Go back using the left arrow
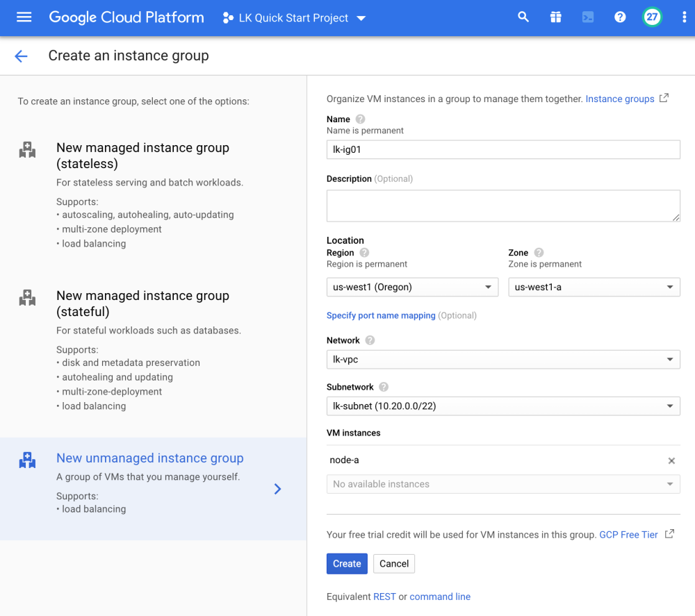 pos(21,56)
